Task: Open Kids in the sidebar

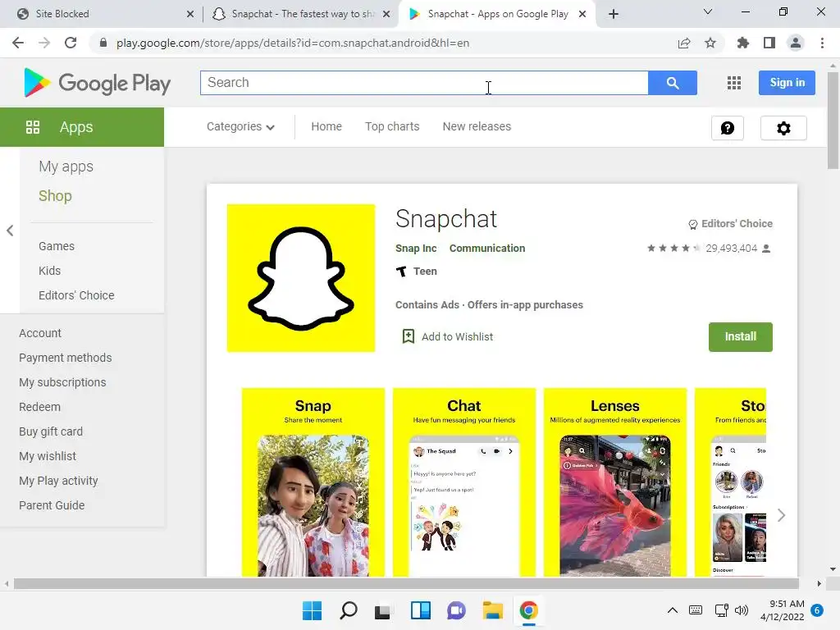Action: 49,271
